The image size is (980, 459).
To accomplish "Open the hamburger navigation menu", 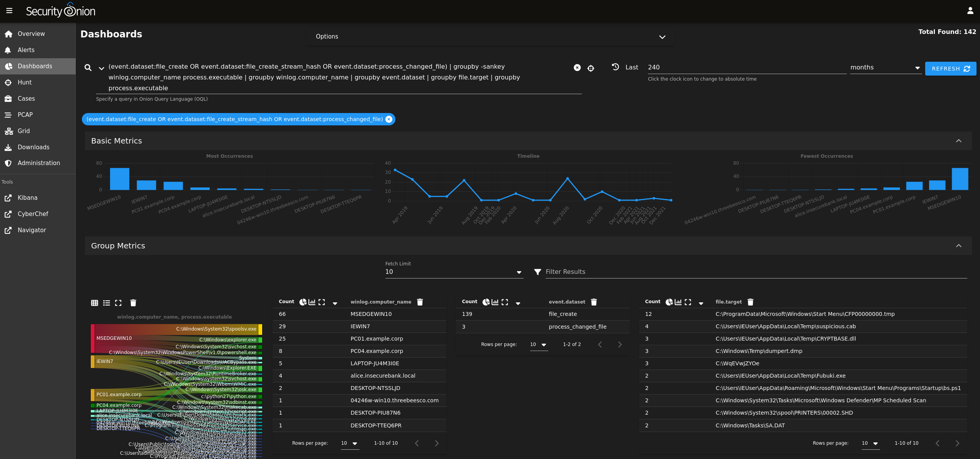I will click(9, 10).
